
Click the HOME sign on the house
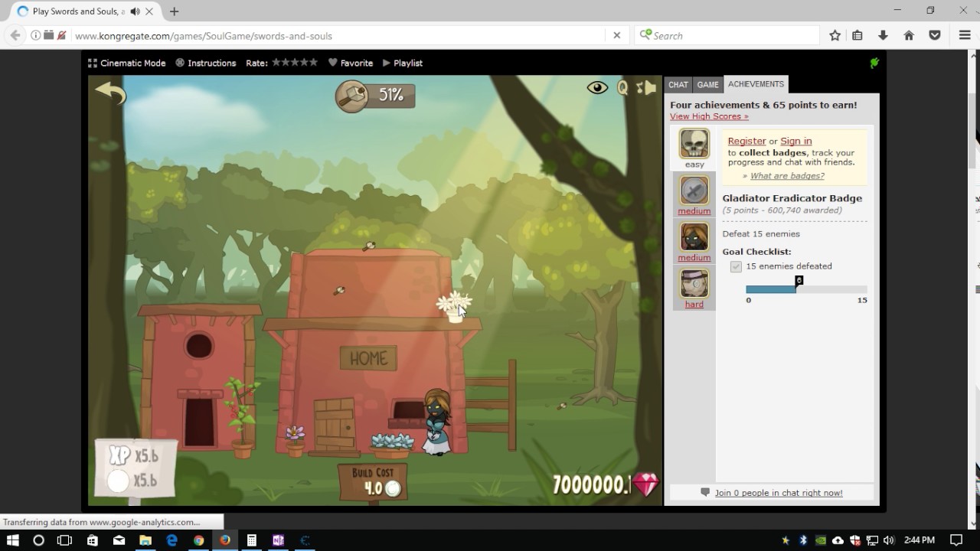coord(368,358)
